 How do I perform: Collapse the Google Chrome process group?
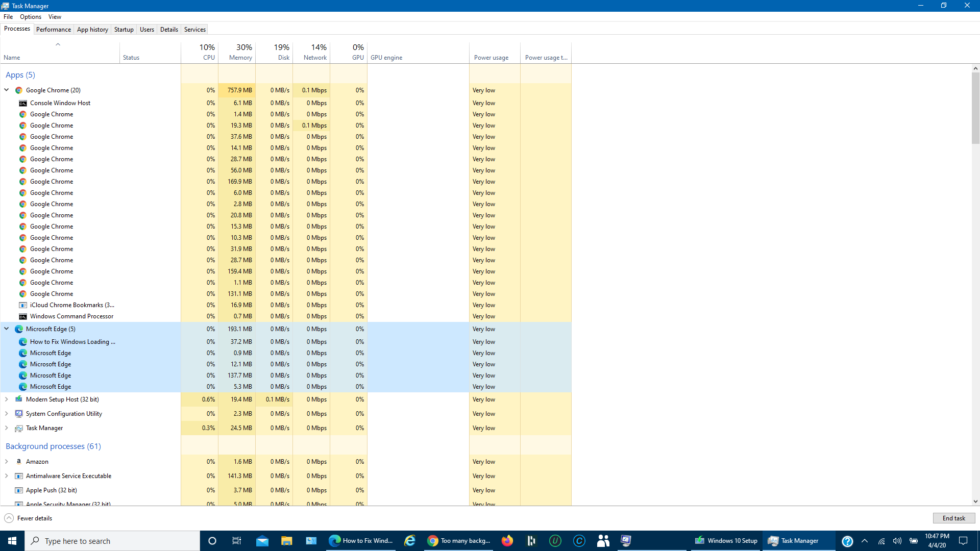[7, 90]
